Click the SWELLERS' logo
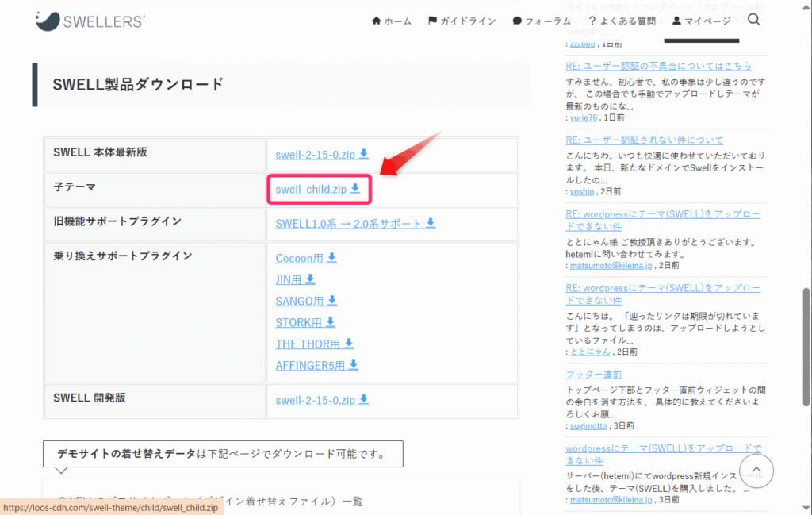This screenshot has width=812, height=515. 90,21
